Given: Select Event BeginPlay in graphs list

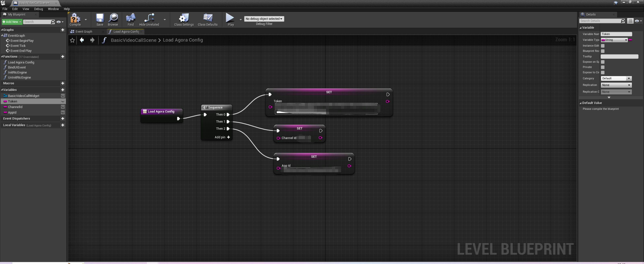Looking at the screenshot, I should (22, 41).
